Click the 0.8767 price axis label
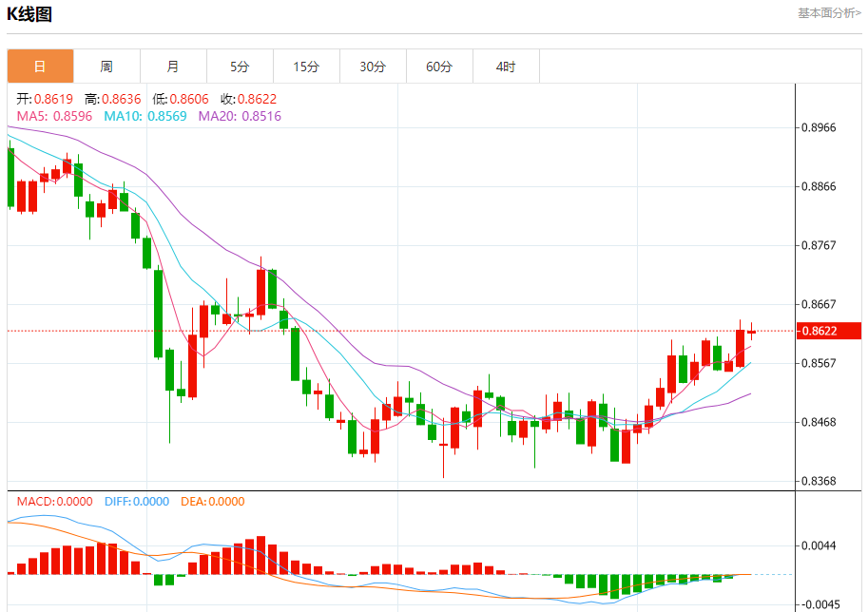 click(x=819, y=245)
